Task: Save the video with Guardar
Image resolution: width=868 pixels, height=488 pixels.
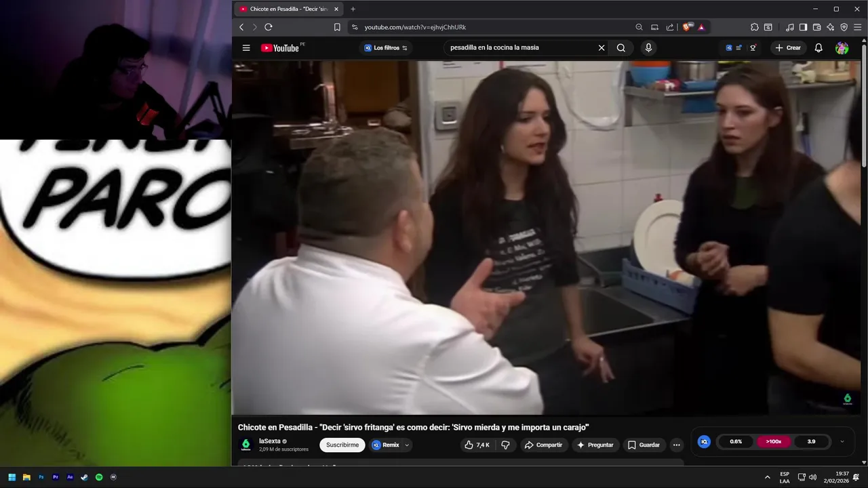Action: 644,445
